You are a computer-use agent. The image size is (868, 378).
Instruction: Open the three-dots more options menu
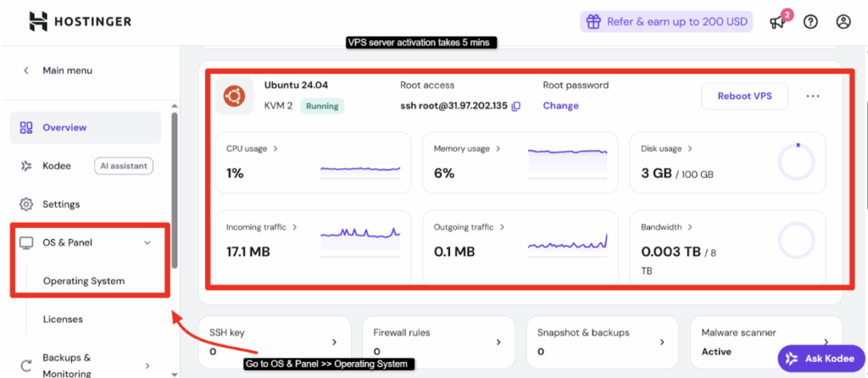tap(813, 97)
